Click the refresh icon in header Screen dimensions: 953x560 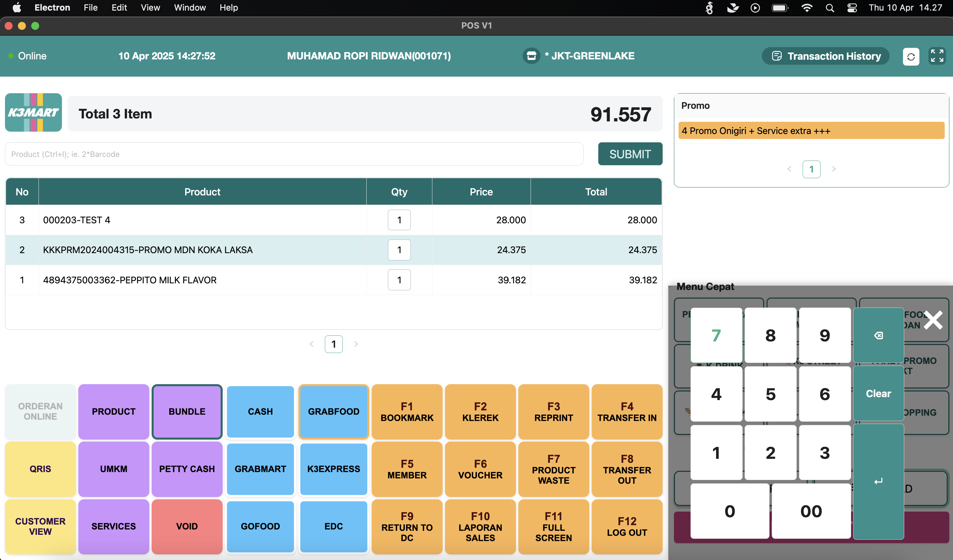(911, 57)
